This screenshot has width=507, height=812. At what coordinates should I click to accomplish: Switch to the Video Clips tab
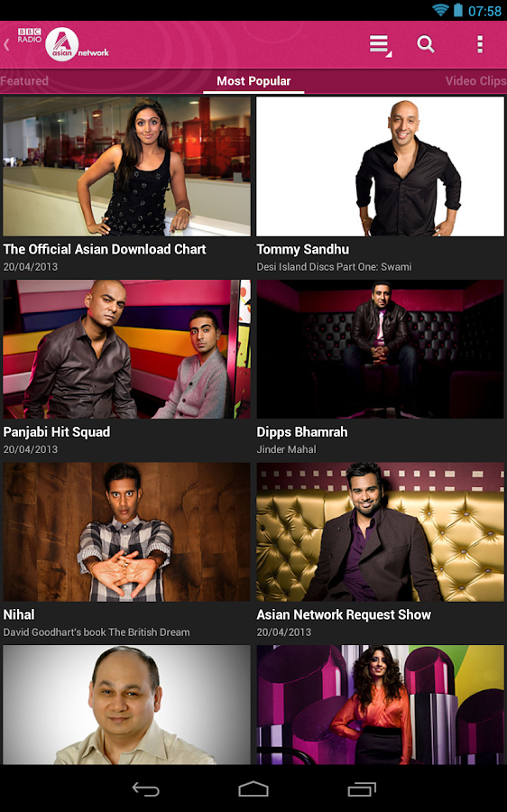(x=476, y=81)
